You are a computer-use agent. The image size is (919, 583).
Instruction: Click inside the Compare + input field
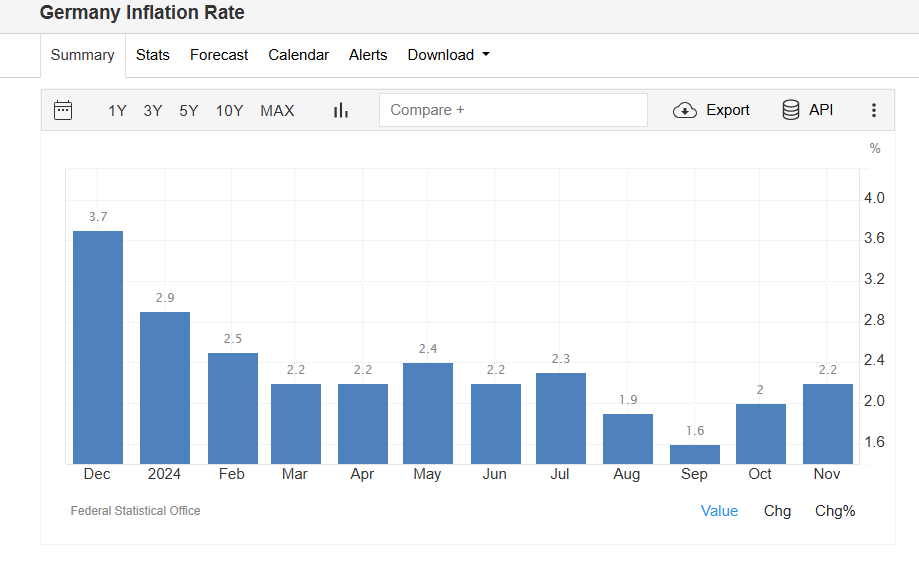point(513,110)
